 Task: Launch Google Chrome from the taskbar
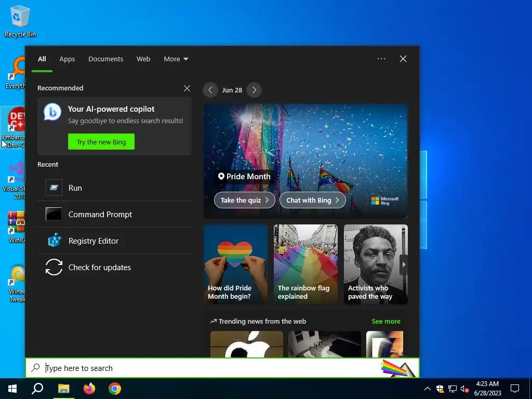pyautogui.click(x=115, y=389)
